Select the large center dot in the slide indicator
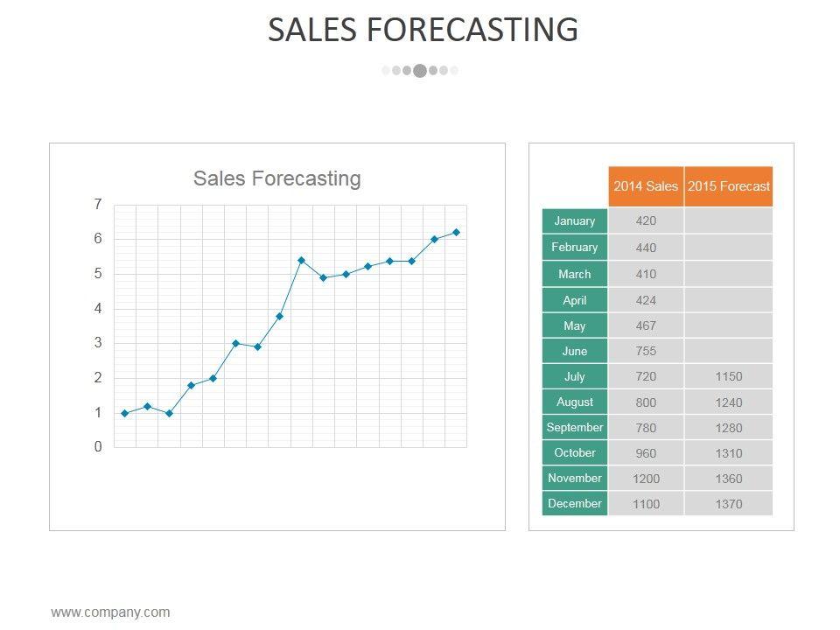This screenshot has height=630, width=840. 420,71
